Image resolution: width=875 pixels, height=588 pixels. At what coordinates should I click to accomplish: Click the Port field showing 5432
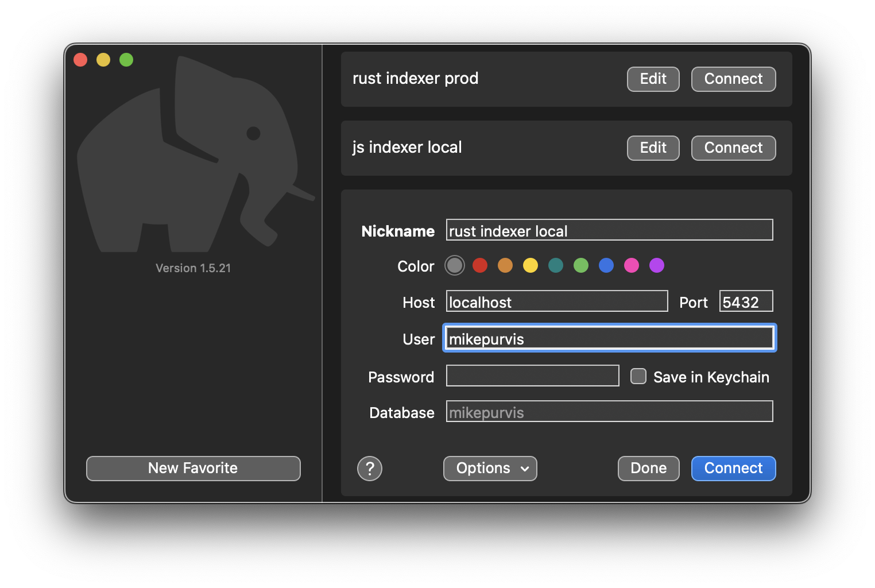(x=746, y=301)
